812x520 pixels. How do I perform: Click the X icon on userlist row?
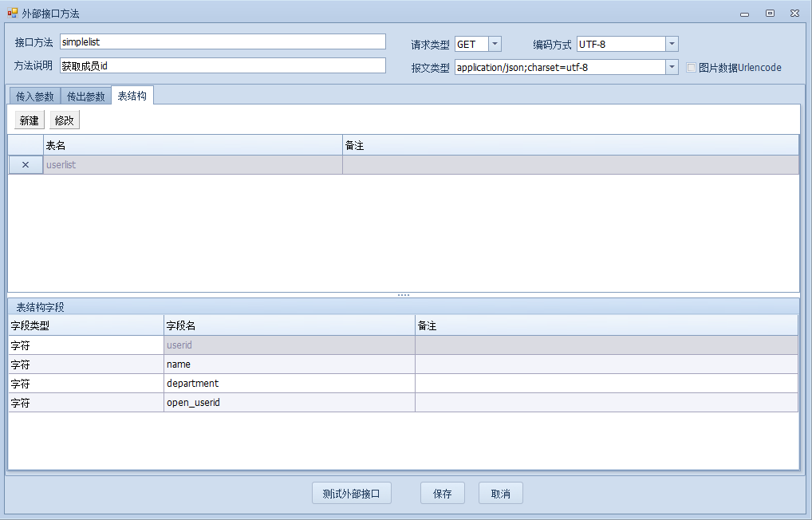click(26, 165)
